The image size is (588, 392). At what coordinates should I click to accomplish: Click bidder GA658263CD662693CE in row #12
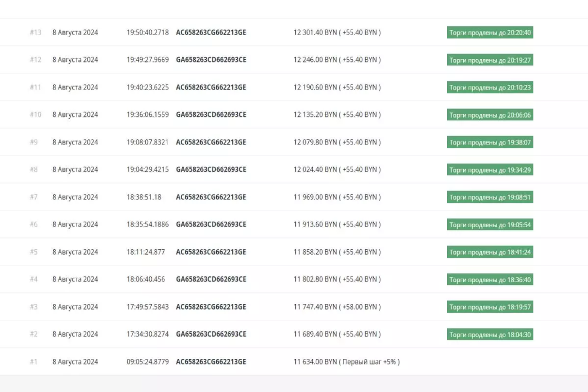point(211,60)
